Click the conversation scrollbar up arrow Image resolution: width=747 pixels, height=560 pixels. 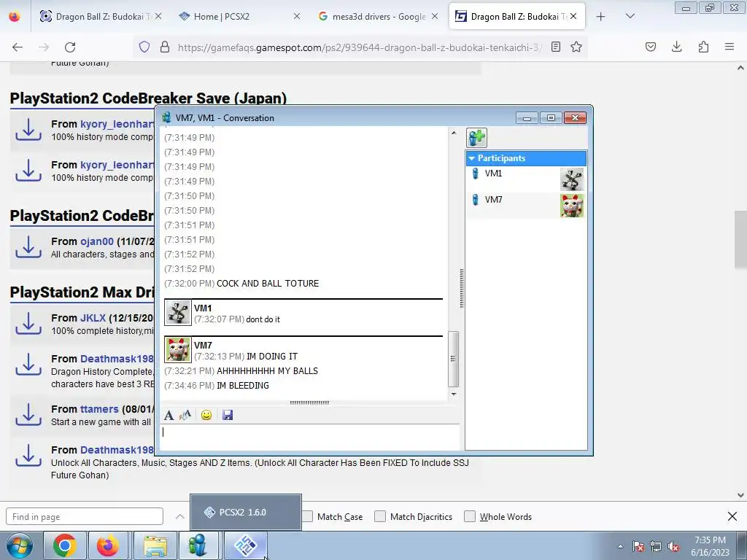pyautogui.click(x=454, y=133)
